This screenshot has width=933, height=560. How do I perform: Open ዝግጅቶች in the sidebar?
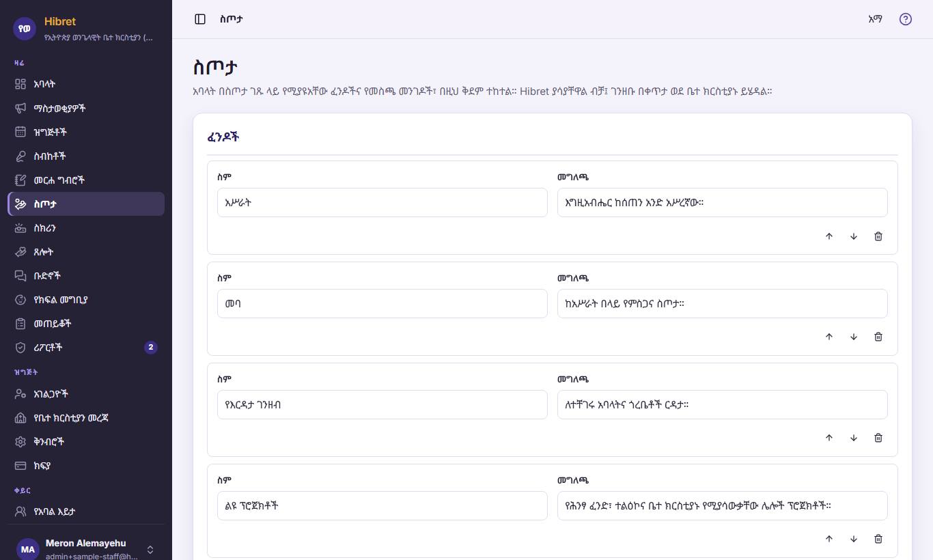coord(86,132)
